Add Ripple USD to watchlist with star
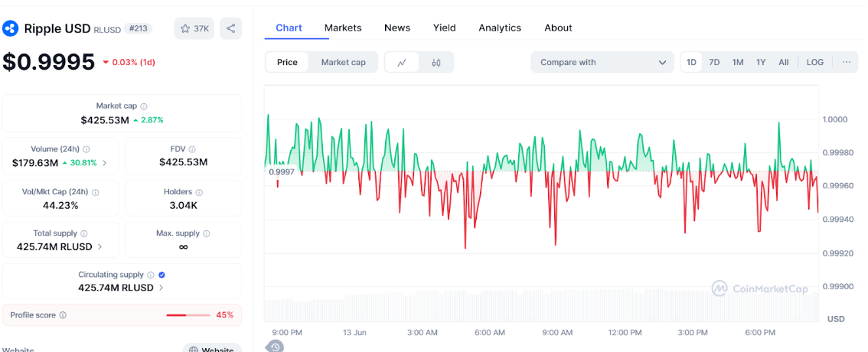 194,28
